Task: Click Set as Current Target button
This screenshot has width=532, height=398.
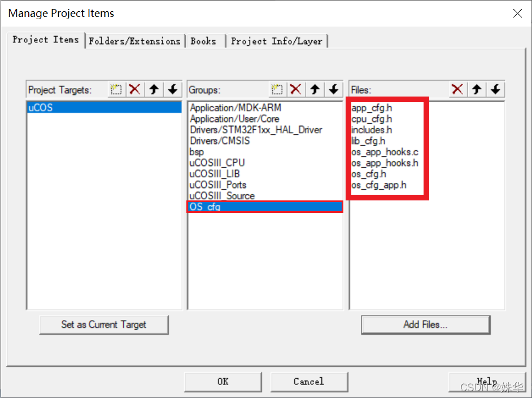Action: (x=104, y=325)
